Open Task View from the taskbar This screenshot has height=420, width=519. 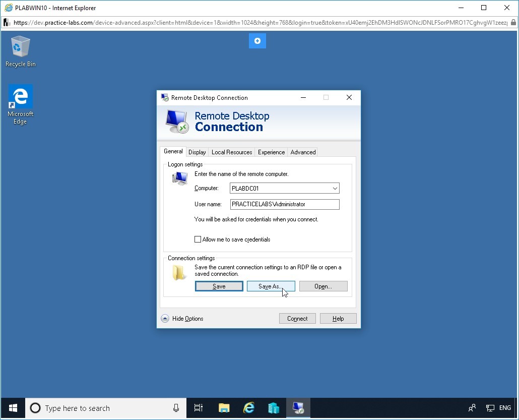(x=198, y=408)
